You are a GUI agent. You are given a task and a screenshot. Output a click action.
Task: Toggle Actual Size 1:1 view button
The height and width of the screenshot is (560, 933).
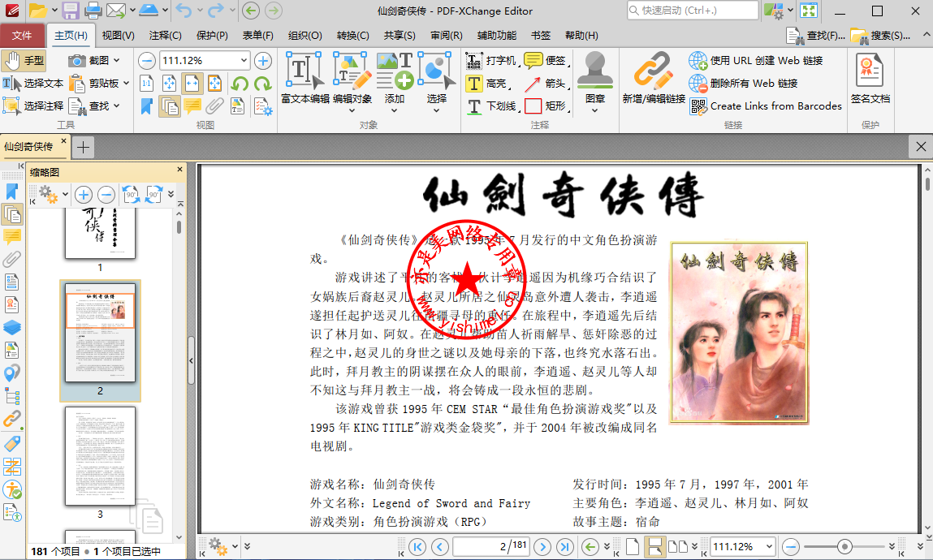146,84
